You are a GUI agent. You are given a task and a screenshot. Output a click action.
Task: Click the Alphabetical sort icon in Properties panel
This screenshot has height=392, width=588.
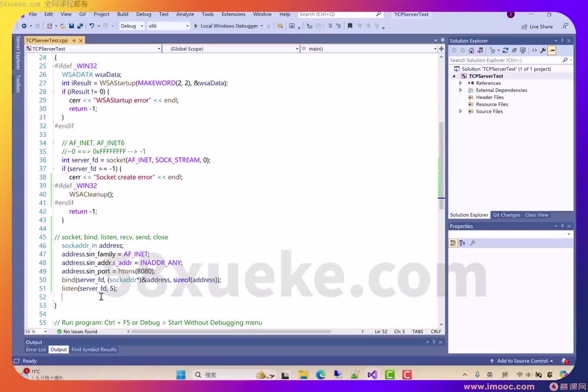[x=462, y=243]
